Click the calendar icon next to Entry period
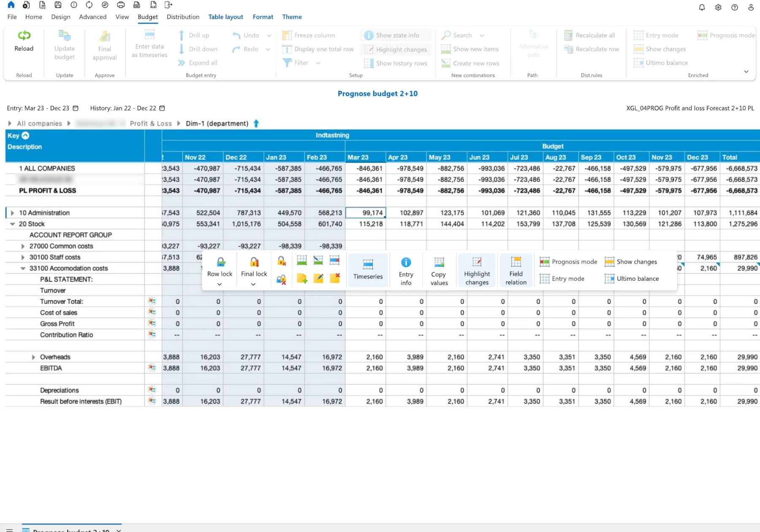The height and width of the screenshot is (532, 760). point(76,108)
